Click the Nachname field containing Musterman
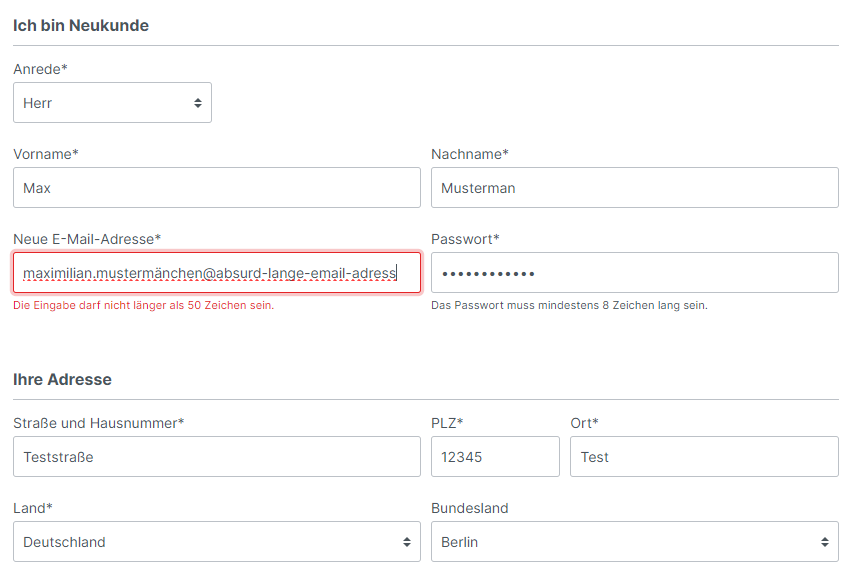The height and width of the screenshot is (579, 854). (635, 187)
